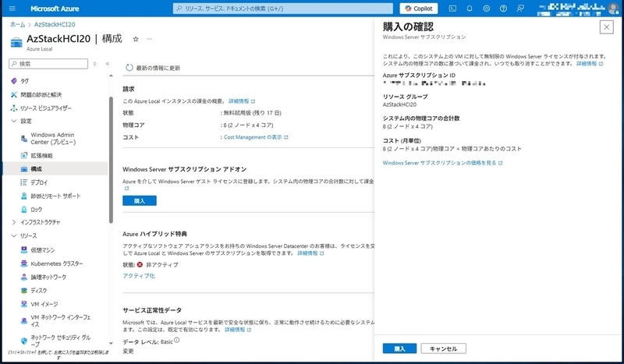Click sidebar scroll down arrow
The height and width of the screenshot is (364, 624).
pyautogui.click(x=111, y=343)
